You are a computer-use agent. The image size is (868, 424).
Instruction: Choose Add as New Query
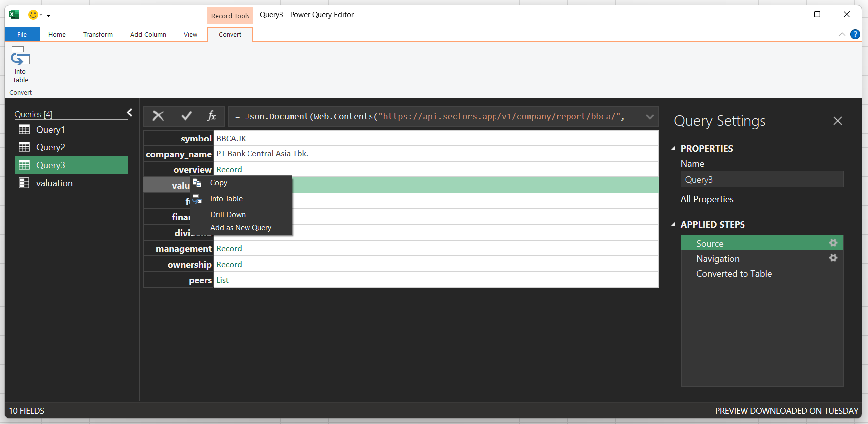[241, 228]
